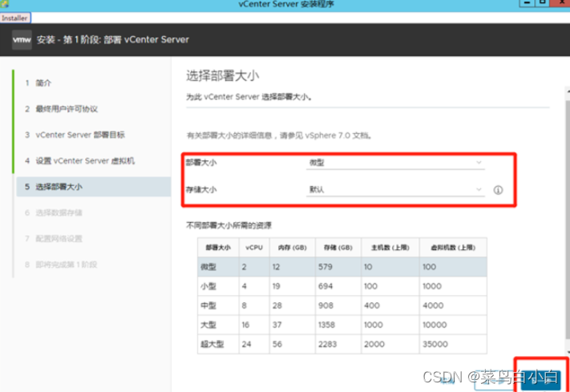The width and height of the screenshot is (570, 392).
Task: Click the vmw logo in the header
Action: click(x=22, y=39)
